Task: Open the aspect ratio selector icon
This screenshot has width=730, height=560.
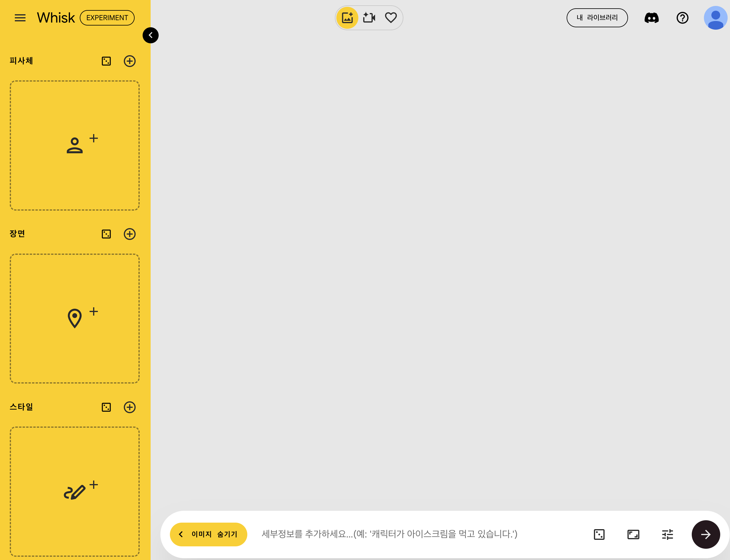Action: pos(633,534)
